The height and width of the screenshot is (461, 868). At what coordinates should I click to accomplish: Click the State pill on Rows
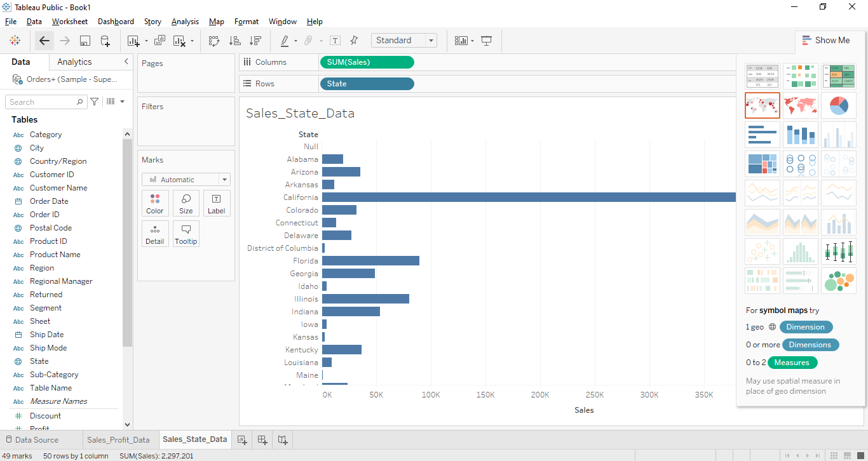pyautogui.click(x=367, y=84)
